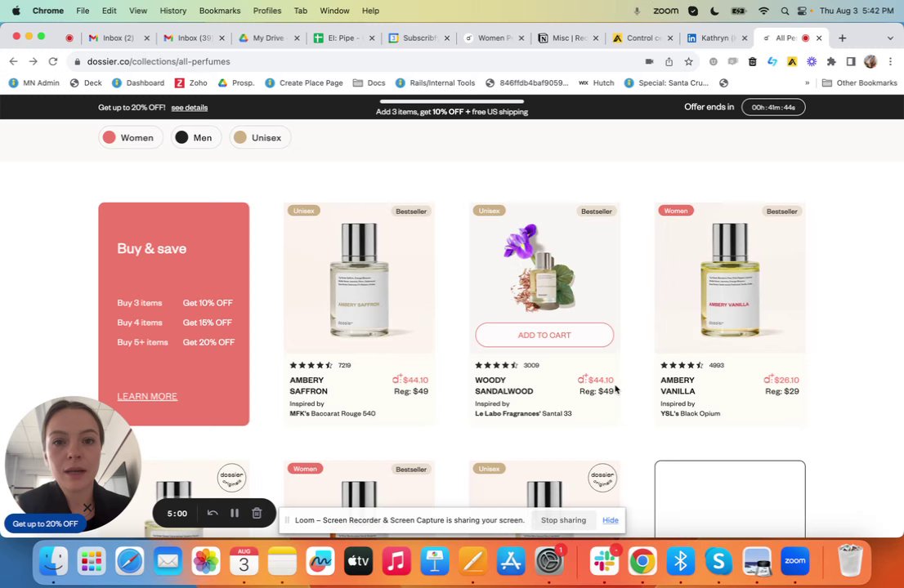The height and width of the screenshot is (588, 904).
Task: Open Finder from the dock
Action: 53,560
